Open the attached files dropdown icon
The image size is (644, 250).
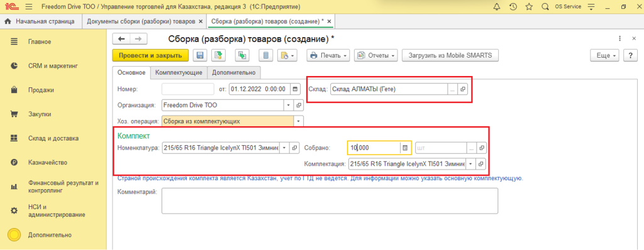point(287,55)
